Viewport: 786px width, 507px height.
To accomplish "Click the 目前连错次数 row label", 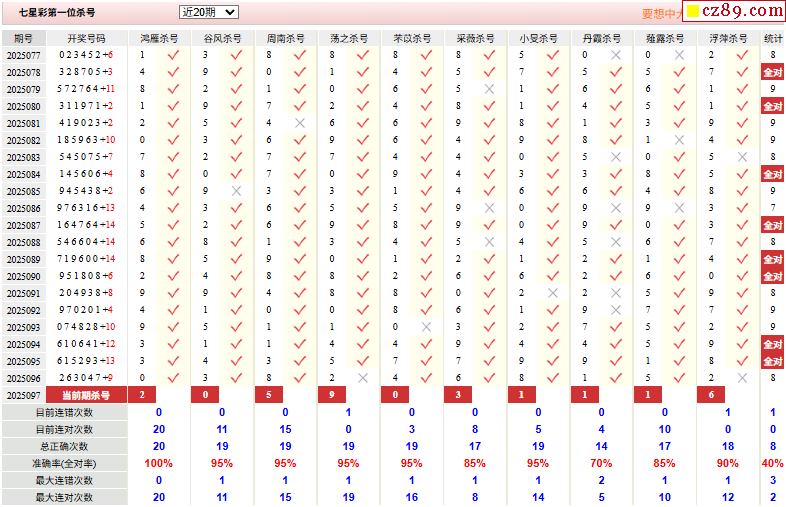I will pyautogui.click(x=64, y=413).
